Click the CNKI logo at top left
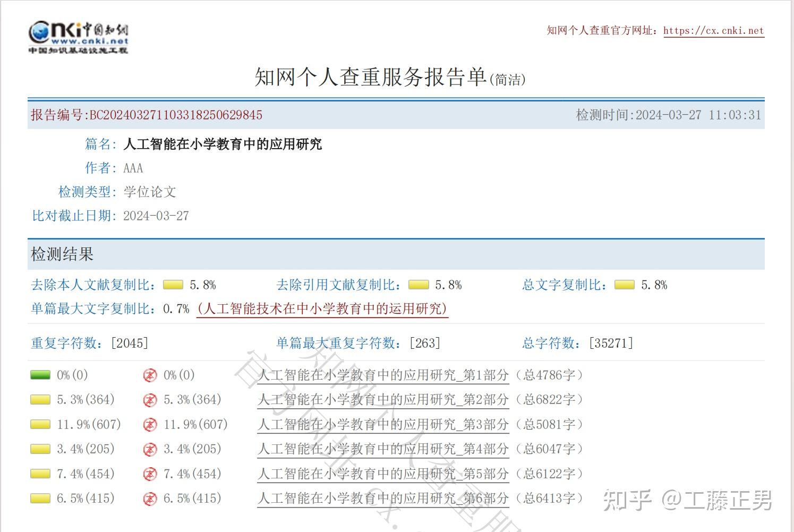Image resolution: width=794 pixels, height=532 pixels. pyautogui.click(x=78, y=37)
